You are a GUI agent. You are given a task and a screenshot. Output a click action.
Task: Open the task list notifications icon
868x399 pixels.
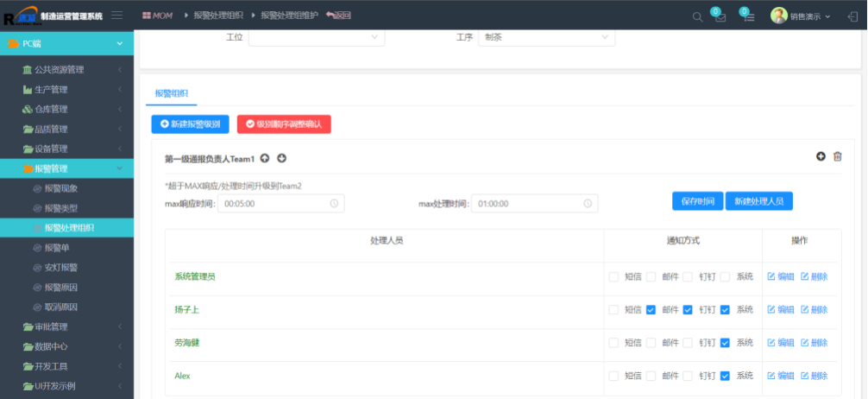pos(749,16)
